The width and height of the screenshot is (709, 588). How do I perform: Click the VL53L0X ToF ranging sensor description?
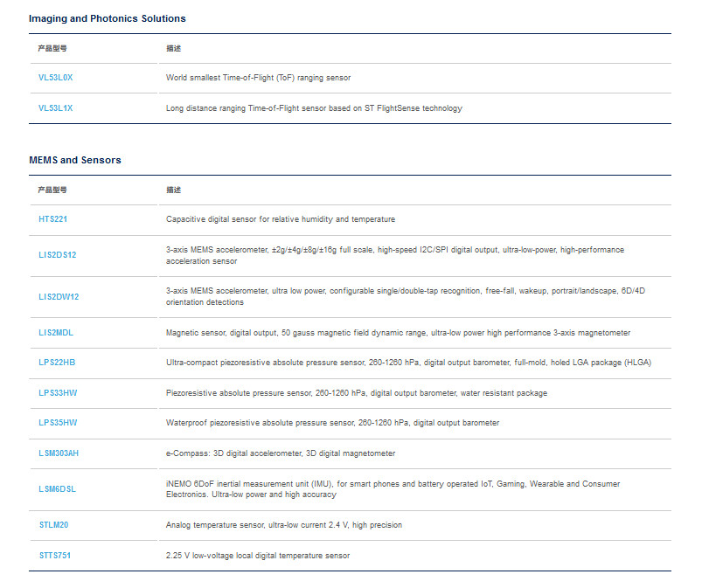[x=258, y=78]
